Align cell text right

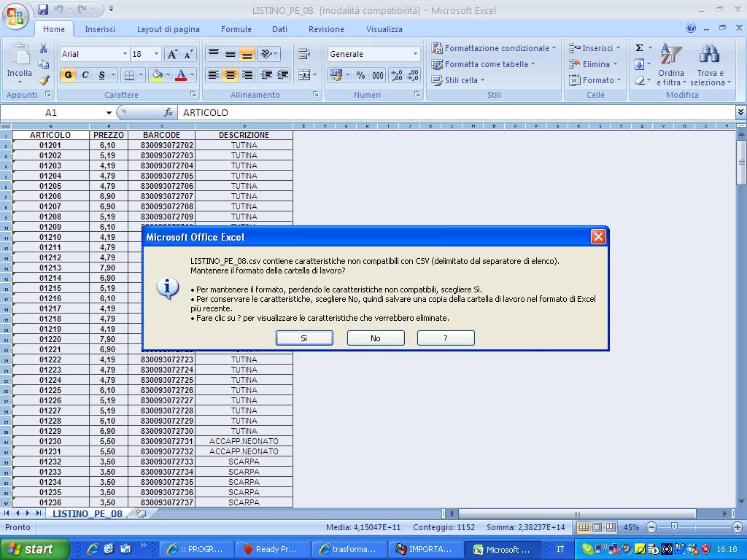tap(247, 75)
